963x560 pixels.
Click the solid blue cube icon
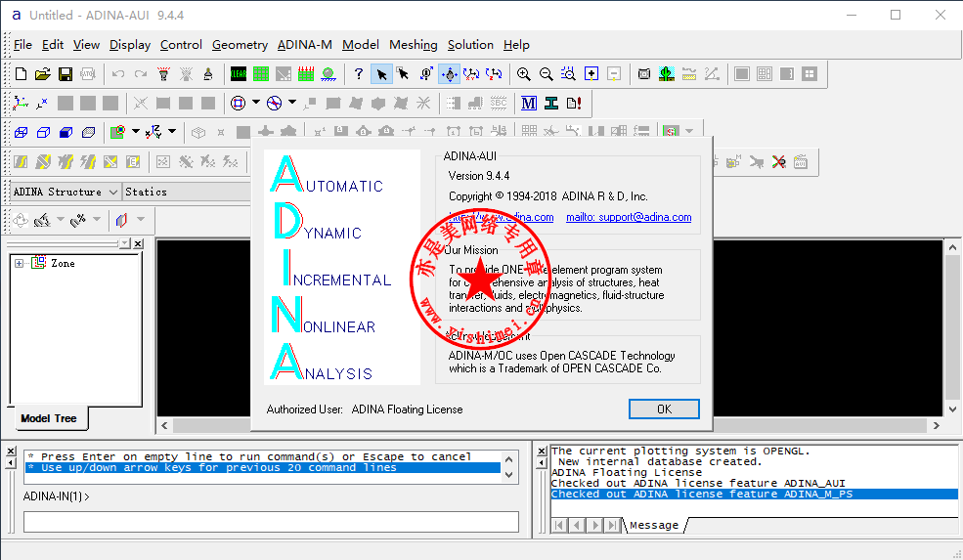pyautogui.click(x=66, y=132)
